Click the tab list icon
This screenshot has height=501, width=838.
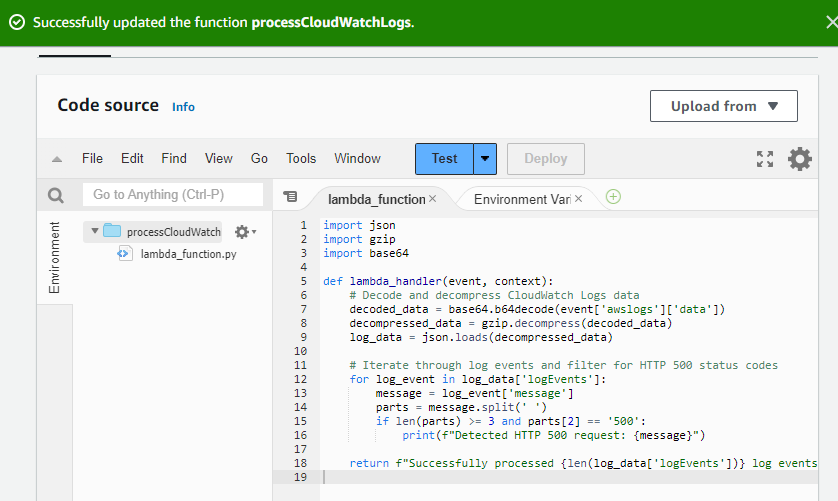pos(290,198)
